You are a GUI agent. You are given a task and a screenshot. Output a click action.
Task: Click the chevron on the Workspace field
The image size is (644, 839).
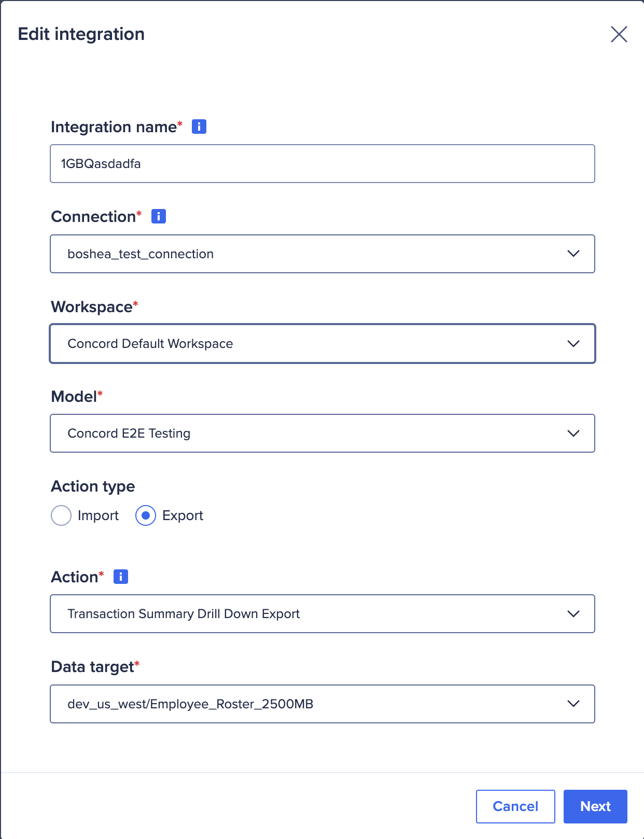573,343
